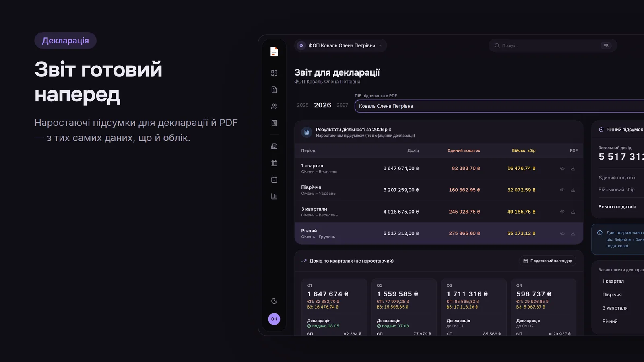The height and width of the screenshot is (362, 644).
Task: Preview PDF with eye icon for 1 квартал
Action: [562, 168]
